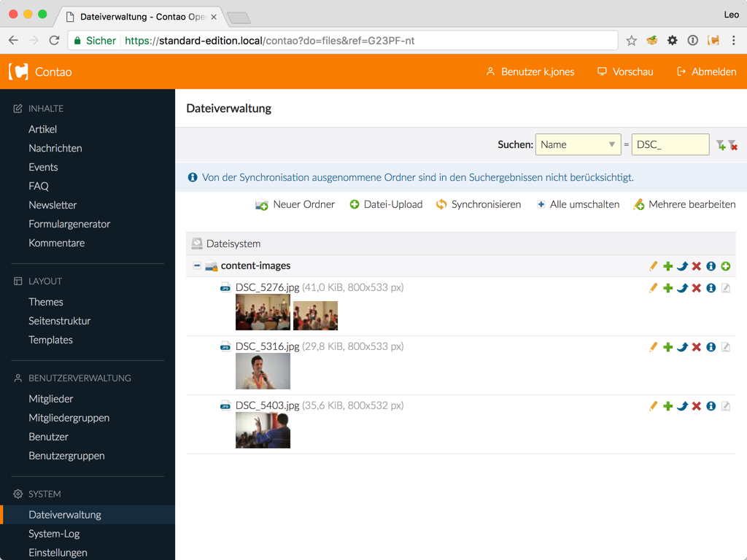The image size is (747, 560).
Task: Open the Vorschau preview link
Action: pyautogui.click(x=625, y=72)
